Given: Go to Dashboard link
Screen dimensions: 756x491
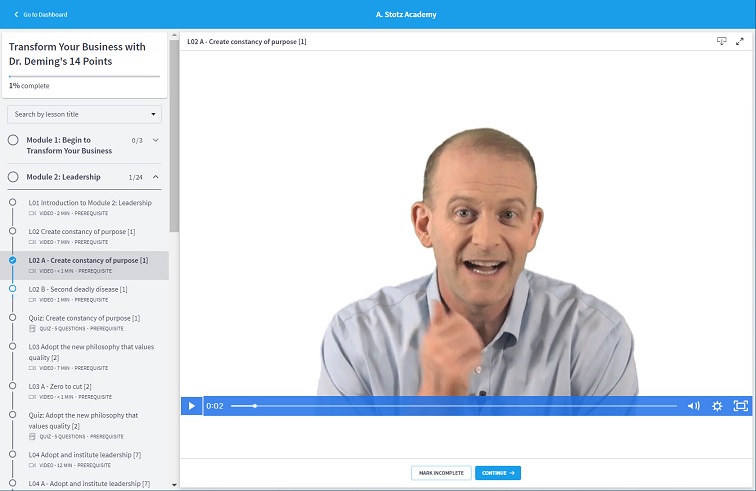Looking at the screenshot, I should 45,14.
